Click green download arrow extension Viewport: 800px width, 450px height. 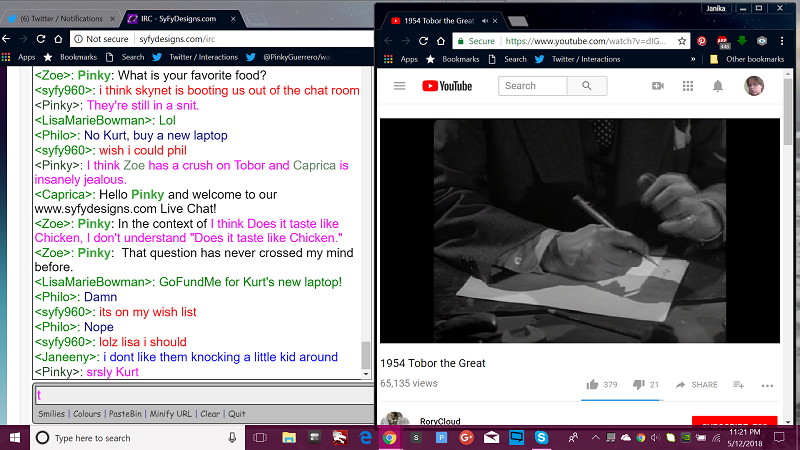(x=742, y=40)
